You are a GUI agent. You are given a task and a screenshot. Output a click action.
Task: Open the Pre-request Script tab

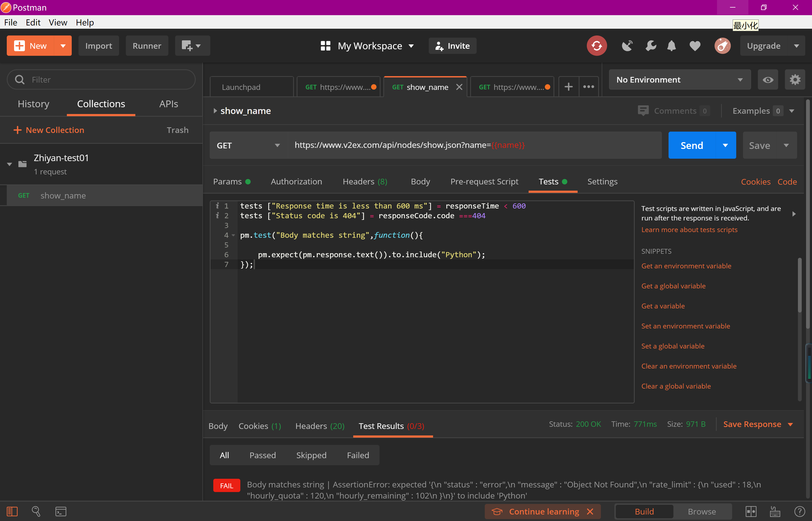[484, 182]
